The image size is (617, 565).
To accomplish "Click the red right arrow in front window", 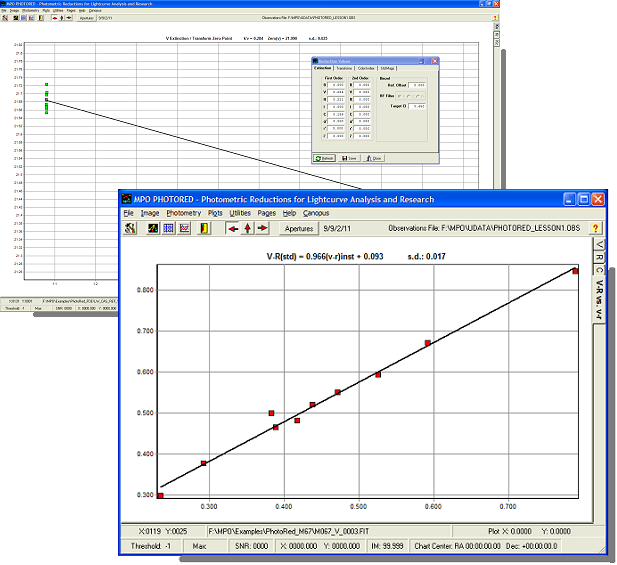I will pyautogui.click(x=262, y=228).
